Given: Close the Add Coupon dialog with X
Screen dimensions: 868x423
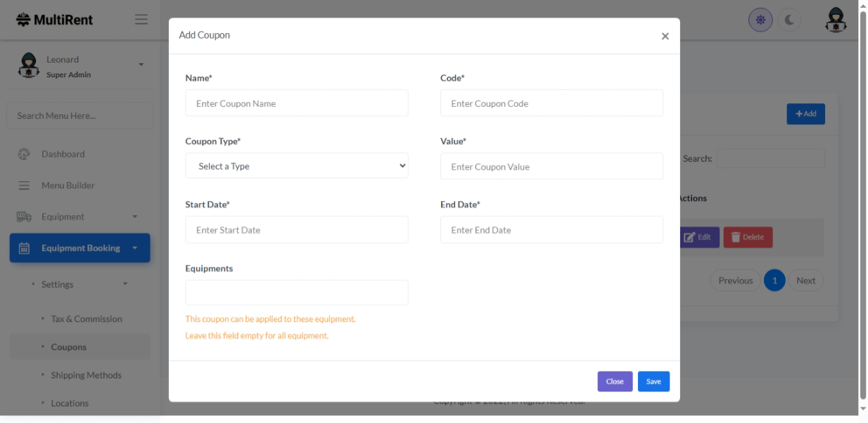Looking at the screenshot, I should coord(665,37).
